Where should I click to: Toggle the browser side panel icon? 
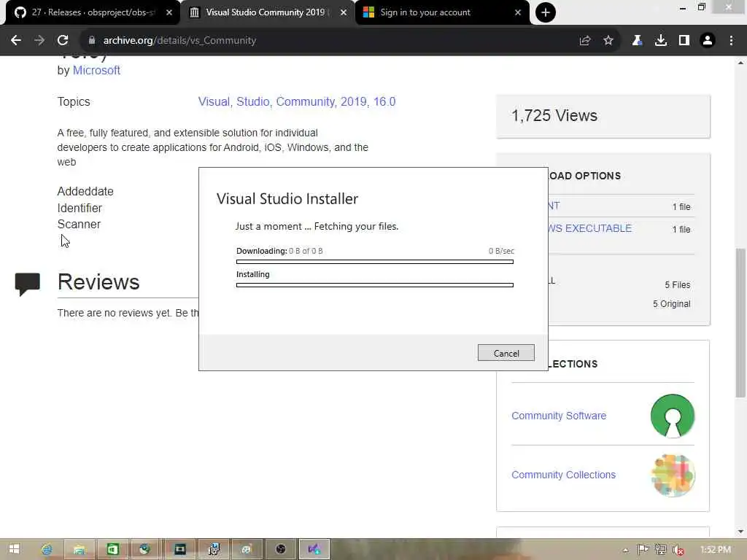tap(684, 41)
